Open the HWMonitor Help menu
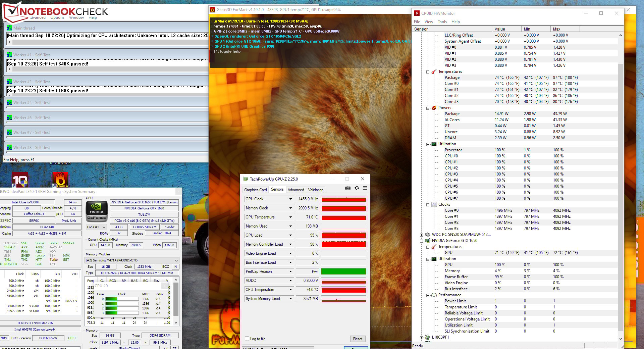644x349 pixels. pos(455,22)
